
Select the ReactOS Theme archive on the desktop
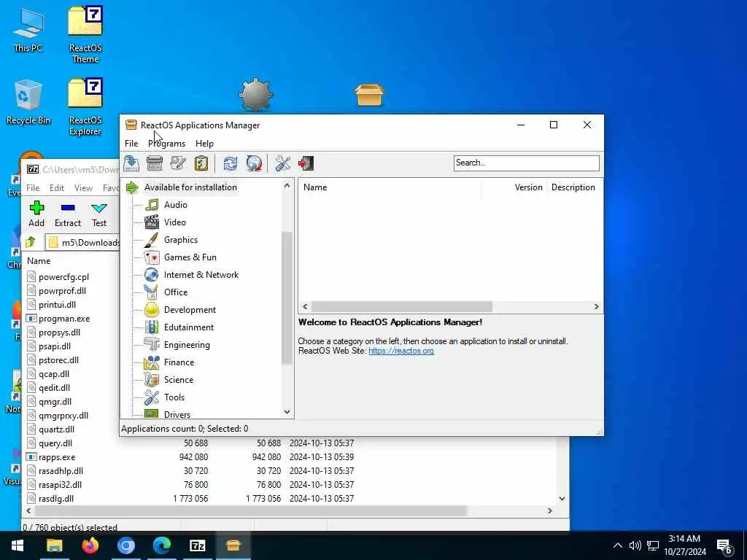85,34
